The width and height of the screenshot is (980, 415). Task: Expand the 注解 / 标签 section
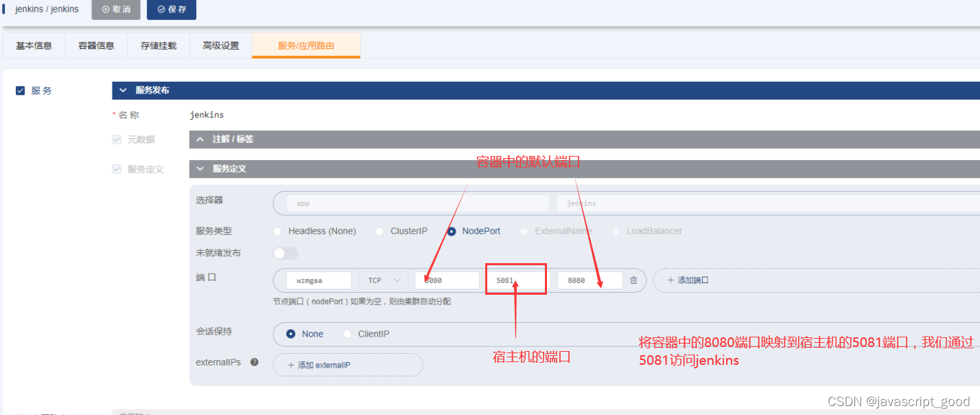pyautogui.click(x=585, y=139)
